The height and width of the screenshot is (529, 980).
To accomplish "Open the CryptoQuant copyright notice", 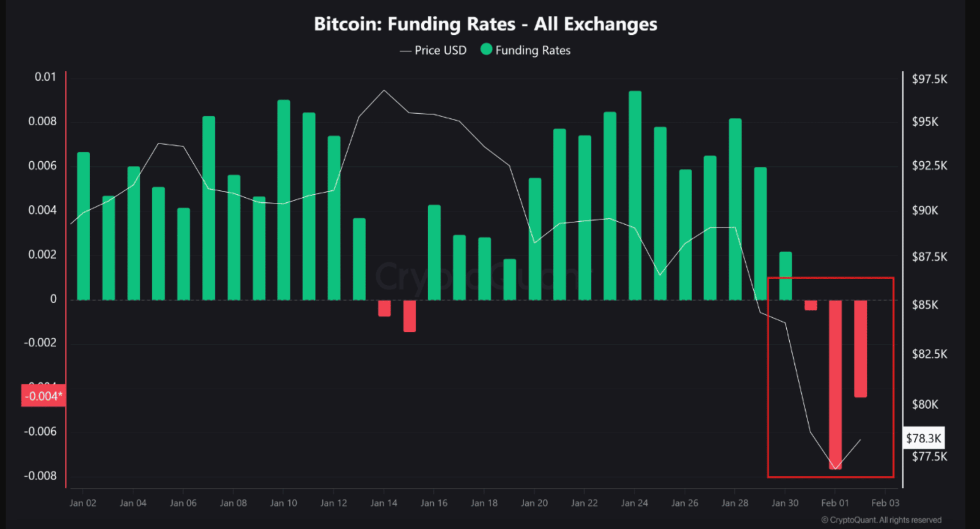I will 881,520.
